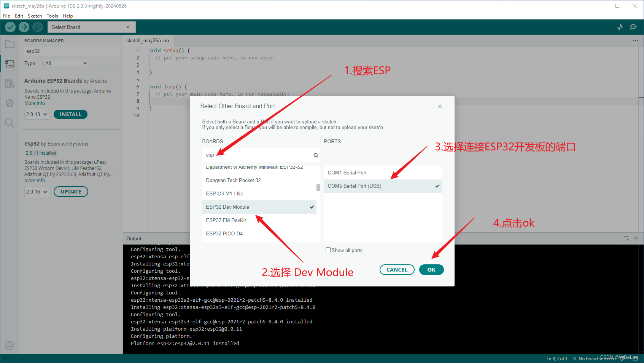
Task: Click the output lock scroll icon
Action: (x=636, y=238)
